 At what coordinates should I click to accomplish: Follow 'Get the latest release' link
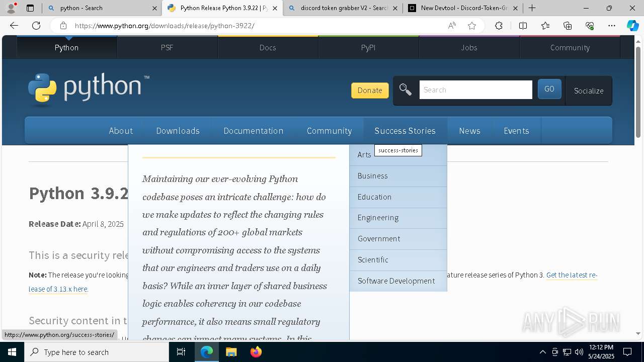[x=572, y=275]
